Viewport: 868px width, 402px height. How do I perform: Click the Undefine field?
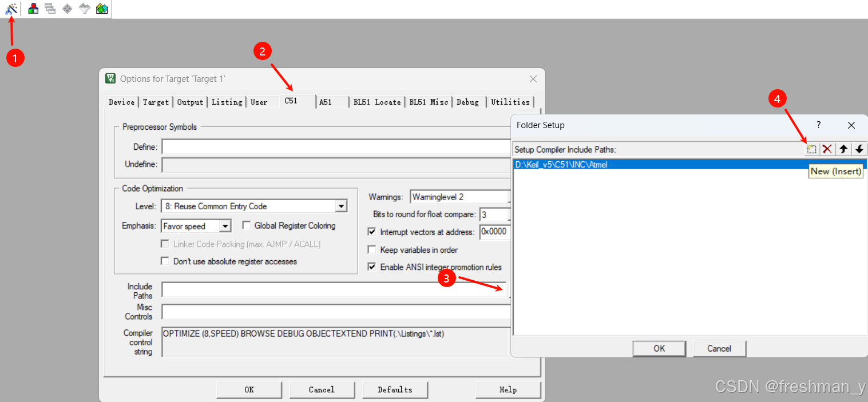tap(336, 165)
